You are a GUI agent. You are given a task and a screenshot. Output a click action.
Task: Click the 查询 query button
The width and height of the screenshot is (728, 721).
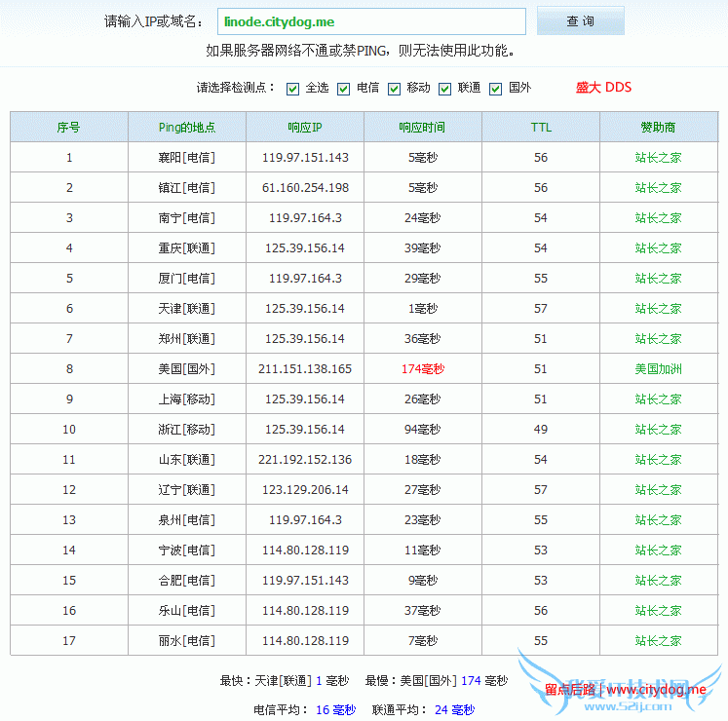(x=581, y=20)
